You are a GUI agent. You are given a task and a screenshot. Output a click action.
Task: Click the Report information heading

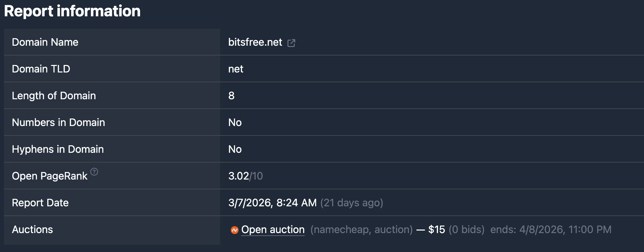(x=72, y=11)
